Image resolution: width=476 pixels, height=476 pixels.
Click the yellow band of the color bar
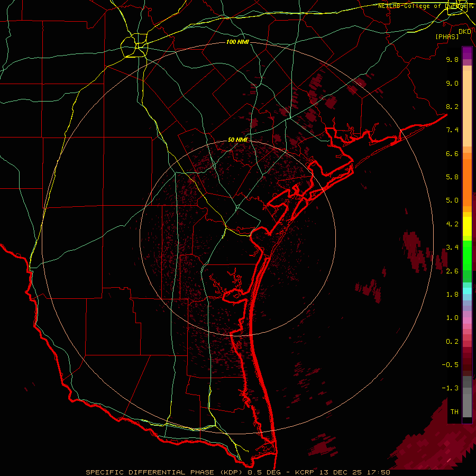[x=467, y=226]
